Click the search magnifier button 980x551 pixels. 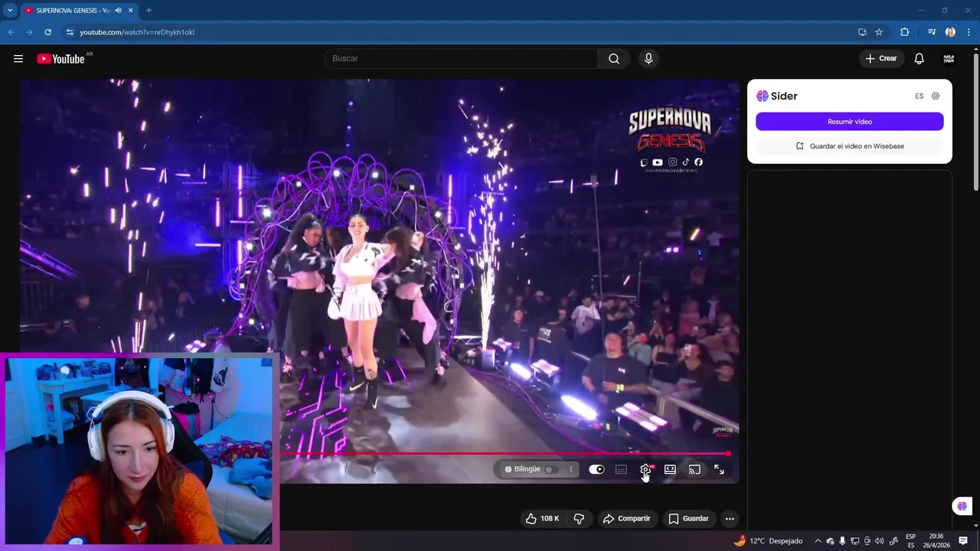click(614, 58)
